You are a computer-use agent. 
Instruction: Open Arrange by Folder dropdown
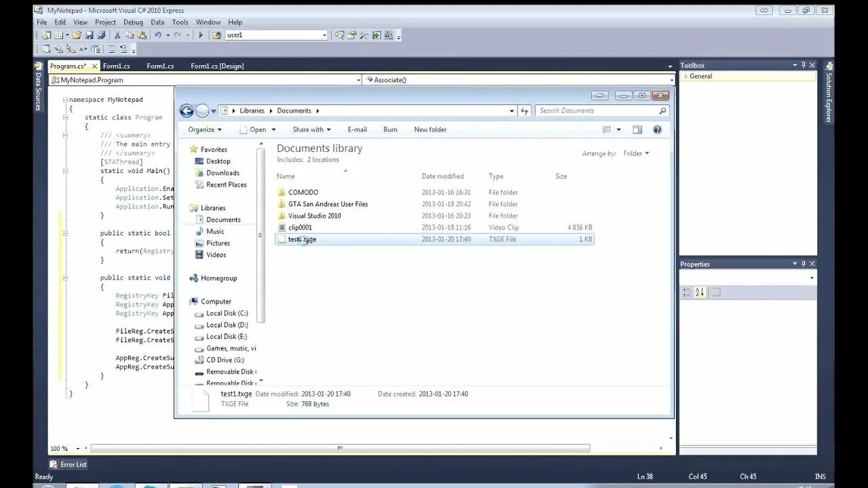(x=636, y=154)
